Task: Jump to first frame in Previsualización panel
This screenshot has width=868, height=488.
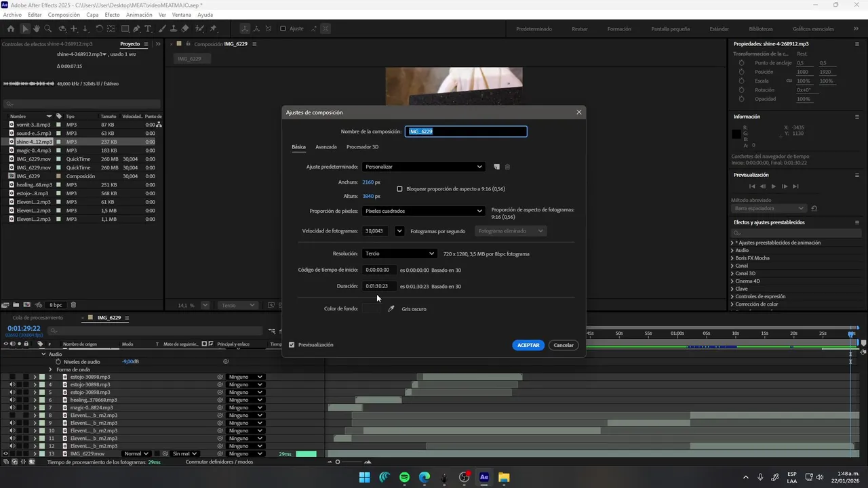Action: (752, 186)
